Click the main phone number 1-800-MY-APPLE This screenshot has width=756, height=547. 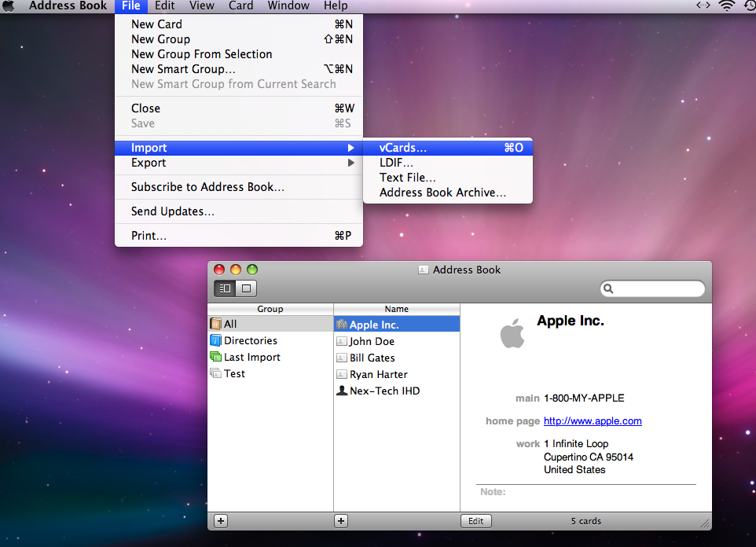click(x=584, y=398)
